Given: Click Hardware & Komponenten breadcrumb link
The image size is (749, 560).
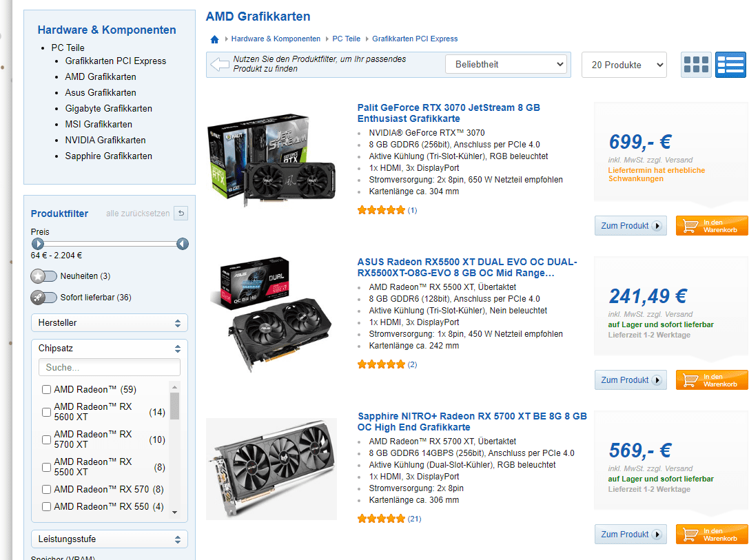Looking at the screenshot, I should click(276, 39).
